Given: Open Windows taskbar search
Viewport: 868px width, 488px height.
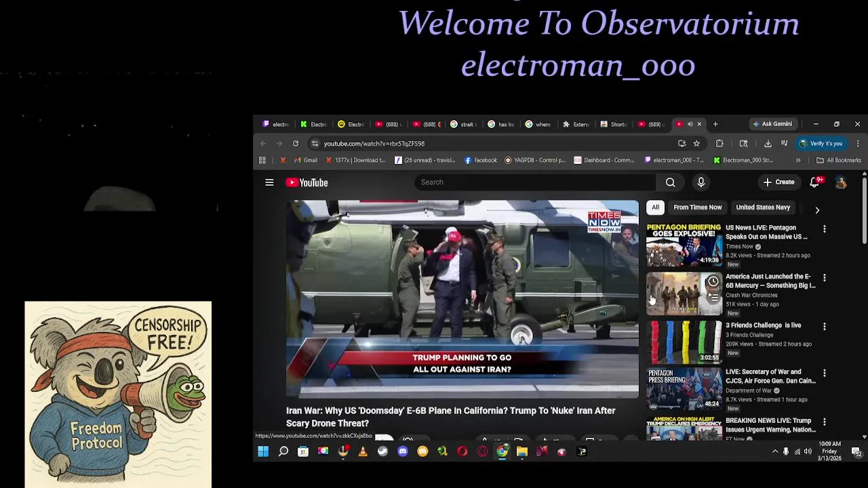Looking at the screenshot, I should [x=283, y=451].
